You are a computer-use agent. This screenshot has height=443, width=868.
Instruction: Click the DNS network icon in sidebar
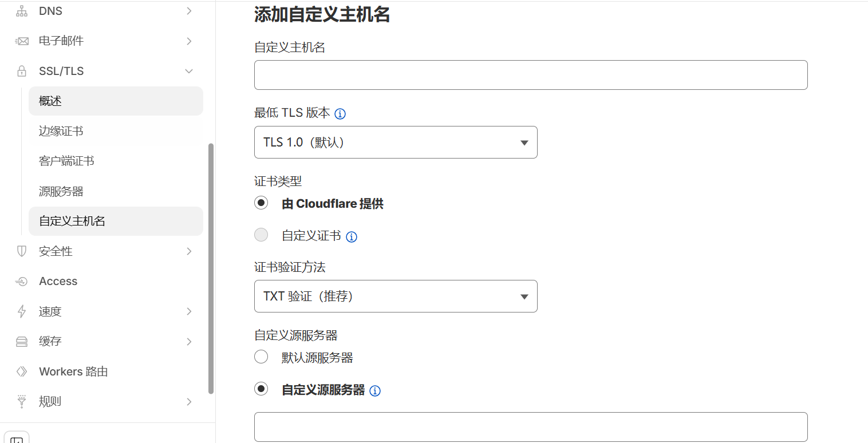22,11
